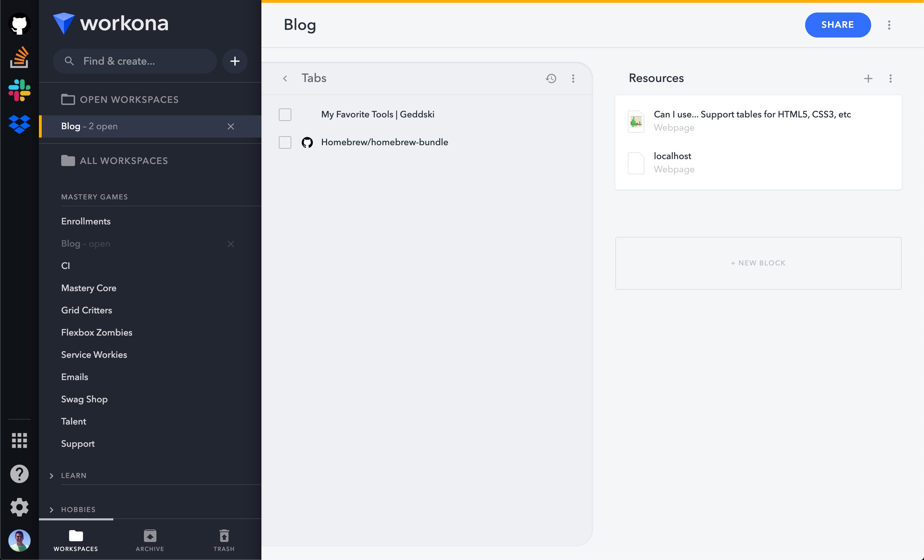This screenshot has width=924, height=560.
Task: Add a resource with plus icon
Action: tap(868, 79)
